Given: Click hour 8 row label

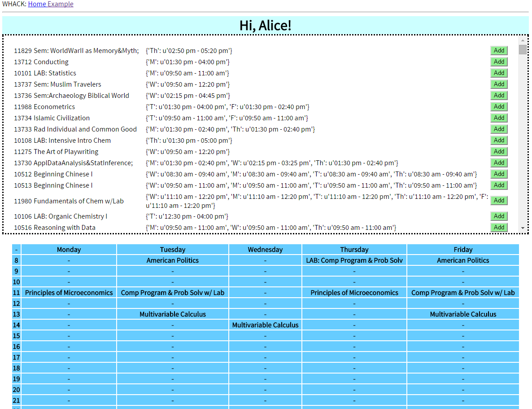Looking at the screenshot, I should [x=16, y=260].
